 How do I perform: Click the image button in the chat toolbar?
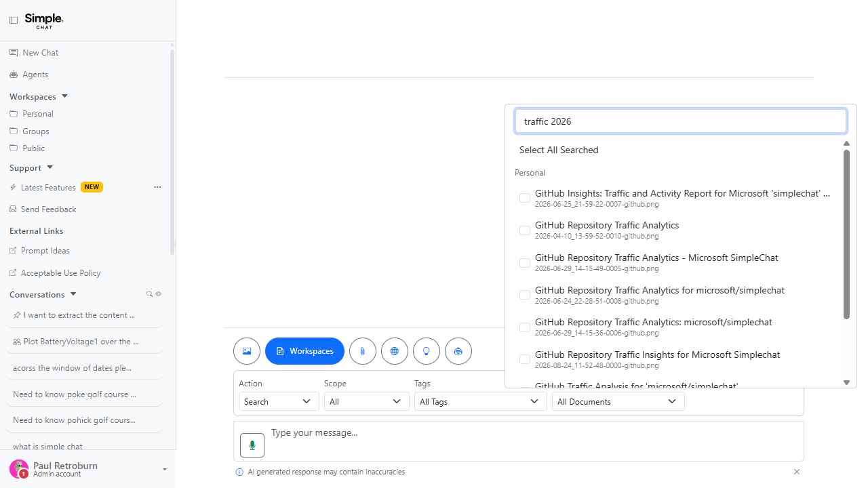click(x=247, y=351)
